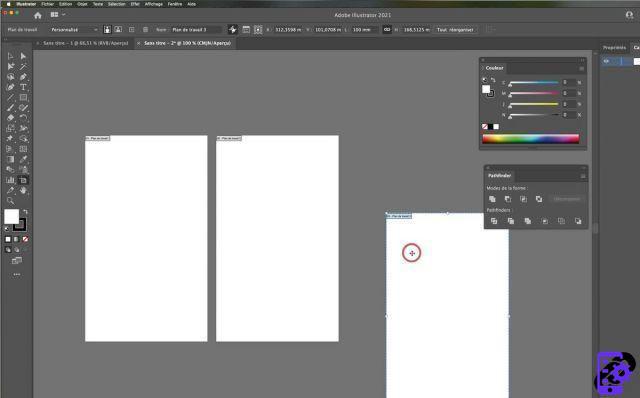The width and height of the screenshot is (640, 398).
Task: Open the Edition menu
Action: point(65,4)
